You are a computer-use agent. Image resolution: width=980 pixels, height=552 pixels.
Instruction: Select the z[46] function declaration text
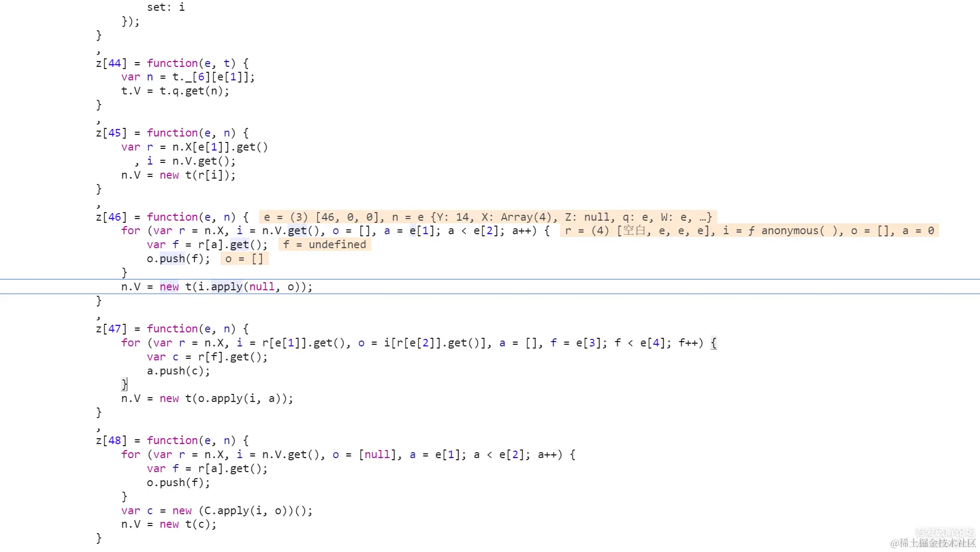pyautogui.click(x=172, y=217)
